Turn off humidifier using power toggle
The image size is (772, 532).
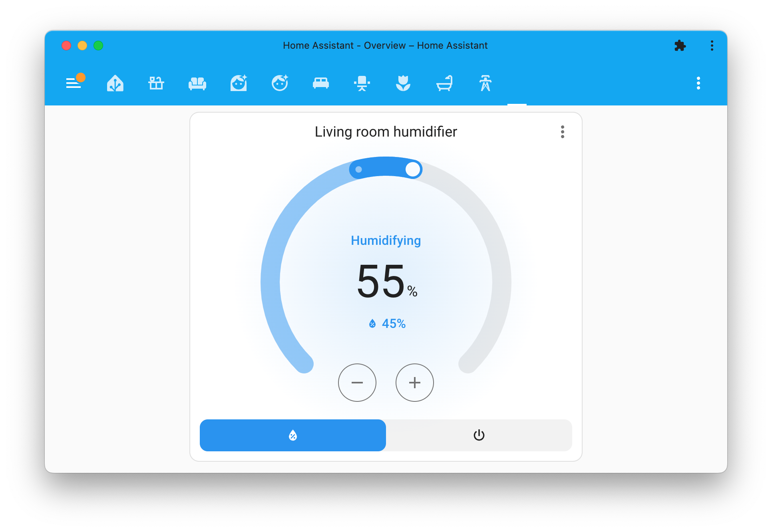478,435
